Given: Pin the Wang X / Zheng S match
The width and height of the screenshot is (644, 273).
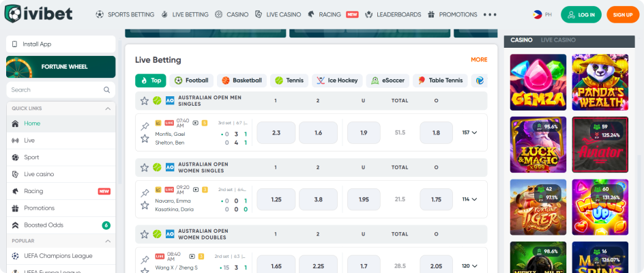Looking at the screenshot, I should [145, 260].
